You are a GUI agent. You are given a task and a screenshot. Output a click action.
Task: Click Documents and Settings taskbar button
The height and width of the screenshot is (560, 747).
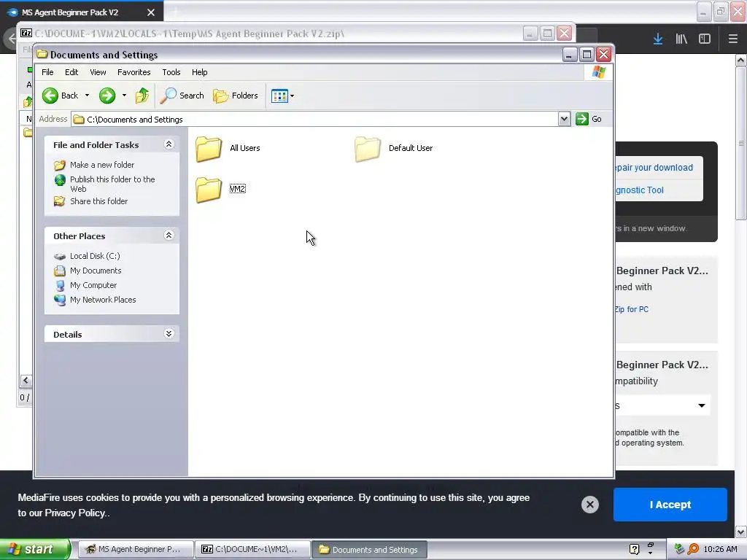point(370,550)
